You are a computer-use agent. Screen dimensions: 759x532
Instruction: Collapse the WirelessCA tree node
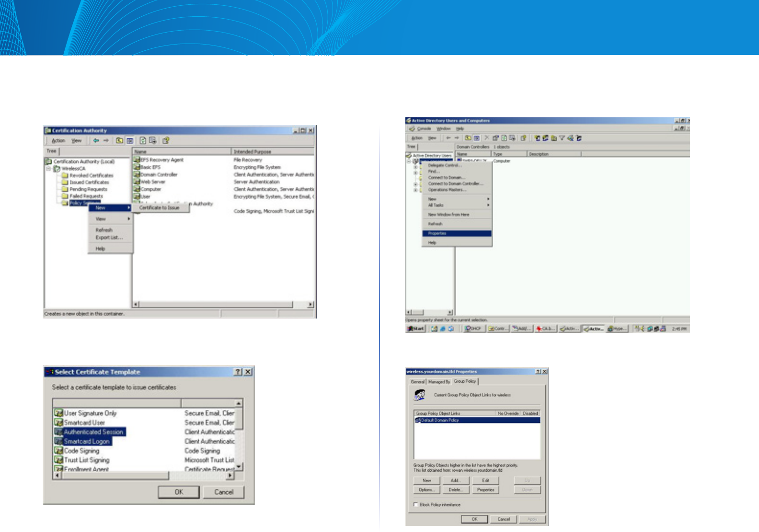tap(48, 169)
